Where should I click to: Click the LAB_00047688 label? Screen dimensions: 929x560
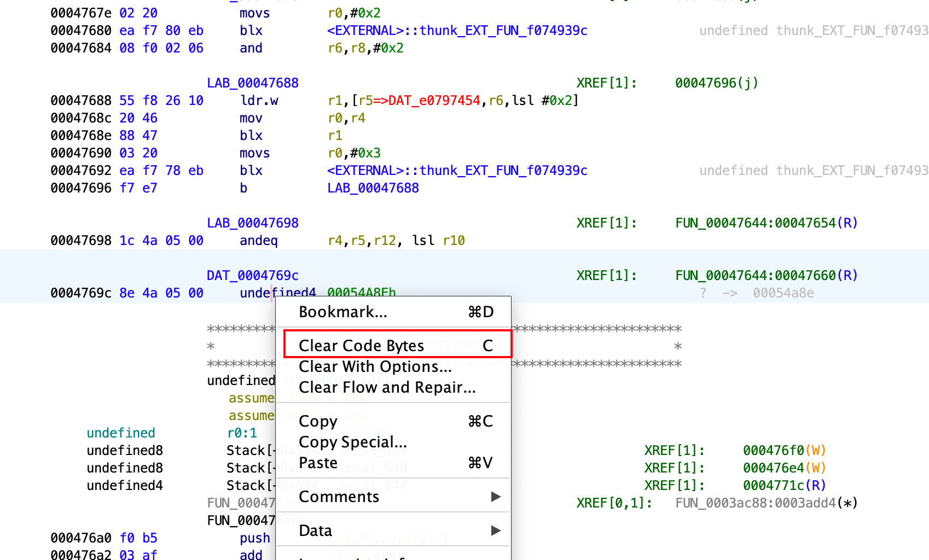click(253, 83)
